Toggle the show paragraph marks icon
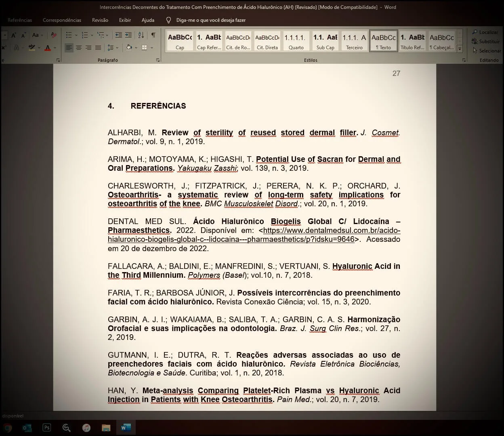This screenshot has height=436, width=504. (153, 35)
